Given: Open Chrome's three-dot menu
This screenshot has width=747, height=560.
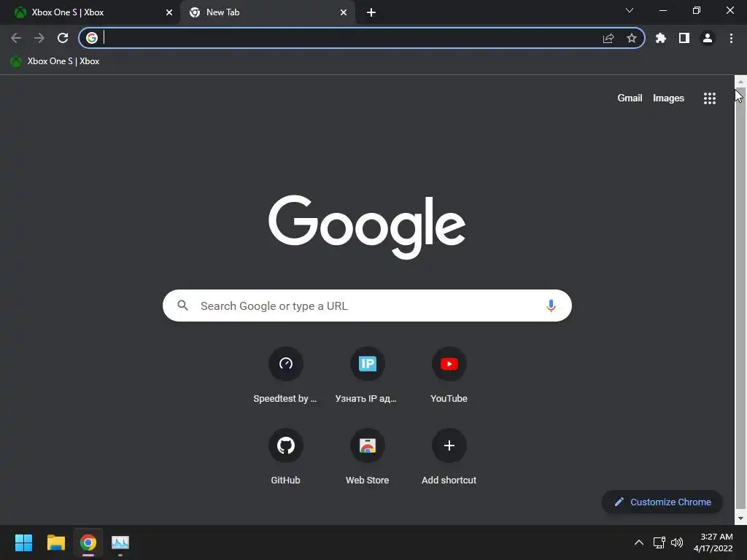Looking at the screenshot, I should tap(731, 38).
